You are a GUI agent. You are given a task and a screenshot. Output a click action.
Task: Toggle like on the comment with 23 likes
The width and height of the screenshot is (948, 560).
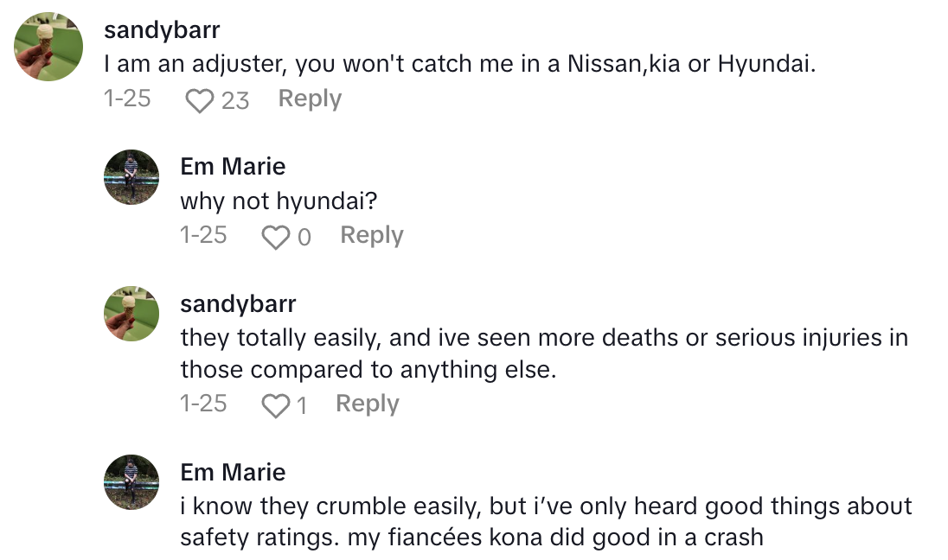[201, 99]
